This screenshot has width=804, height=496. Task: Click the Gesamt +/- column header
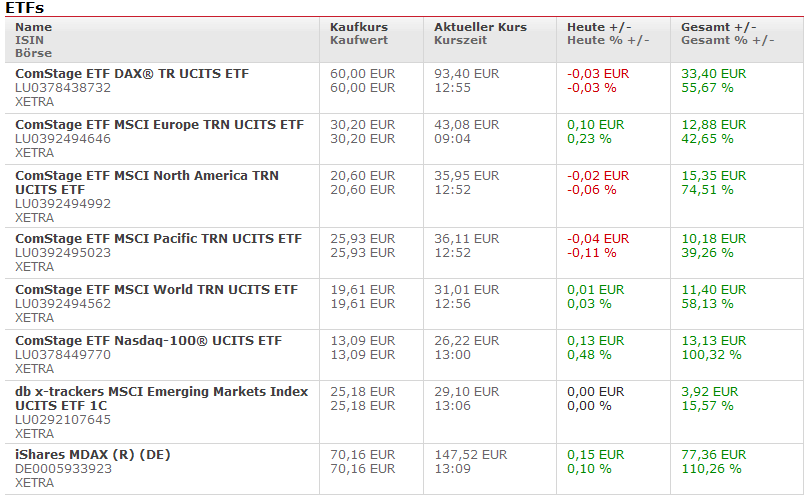(719, 27)
